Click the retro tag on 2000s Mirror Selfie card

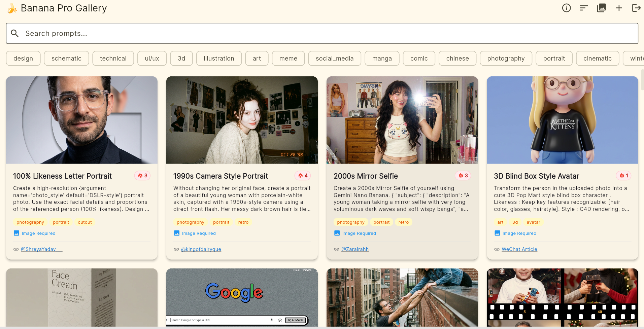coord(404,222)
